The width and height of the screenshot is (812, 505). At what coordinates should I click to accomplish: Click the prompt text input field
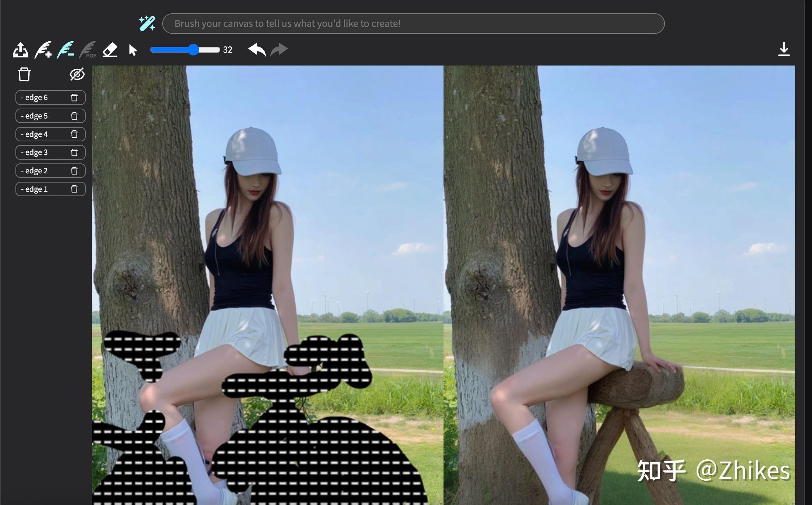pyautogui.click(x=413, y=24)
